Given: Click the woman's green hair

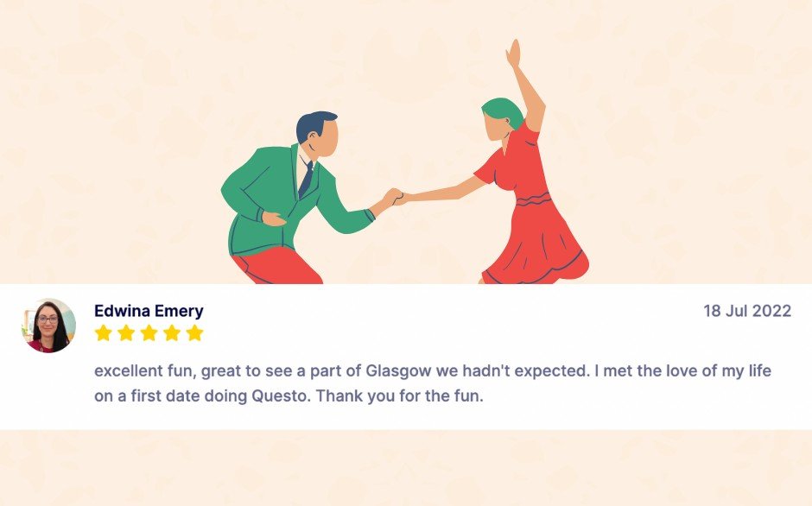Looking at the screenshot, I should tap(504, 112).
